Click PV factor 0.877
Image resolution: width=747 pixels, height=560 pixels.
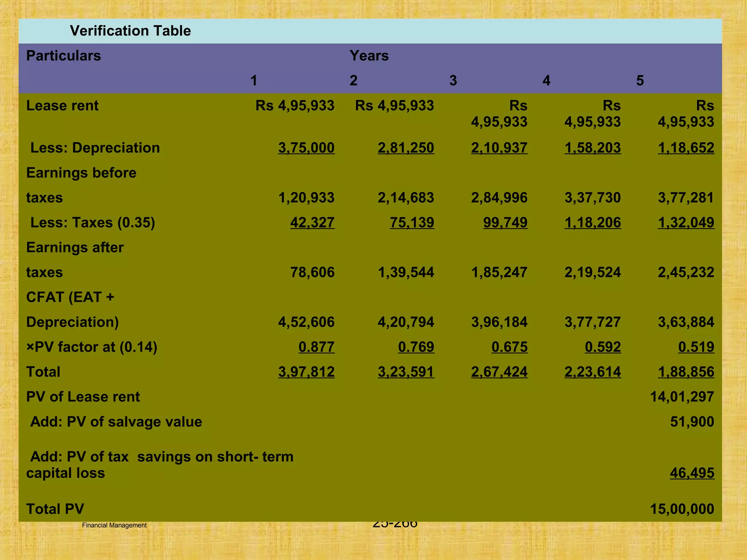point(316,347)
